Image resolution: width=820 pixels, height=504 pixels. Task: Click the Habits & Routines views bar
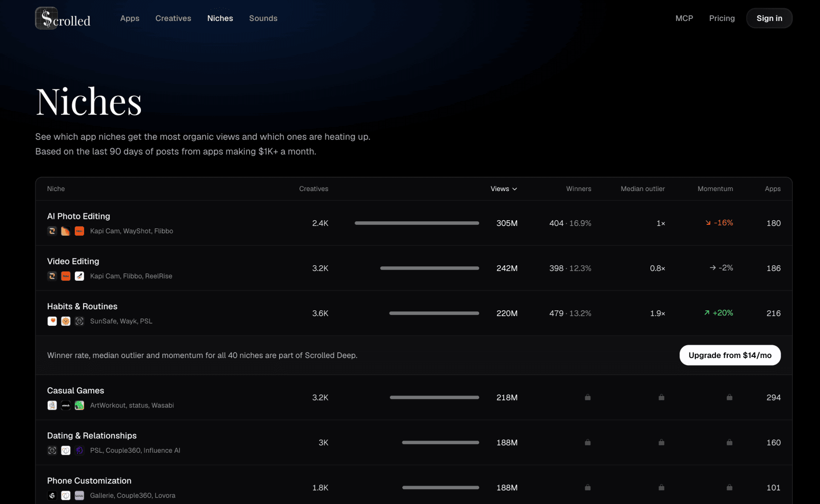coord(434,313)
